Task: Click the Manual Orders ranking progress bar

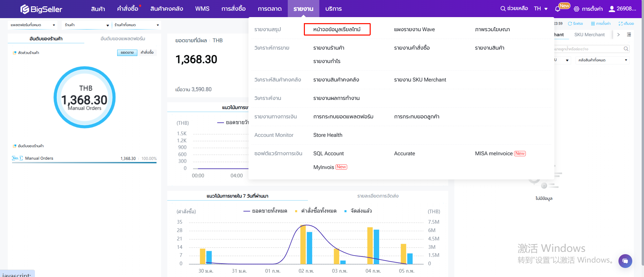Action: click(x=84, y=163)
